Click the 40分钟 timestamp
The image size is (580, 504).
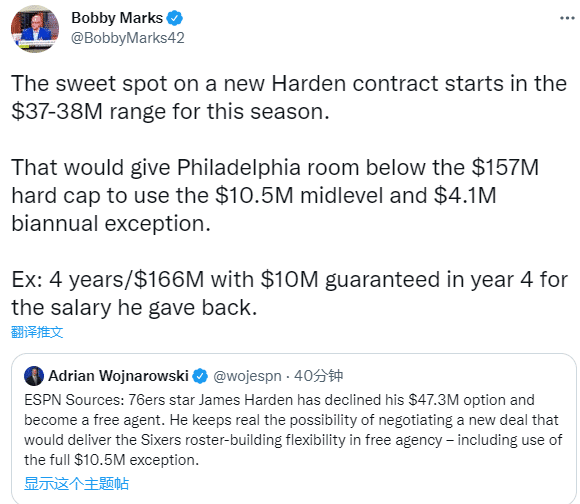click(318, 376)
